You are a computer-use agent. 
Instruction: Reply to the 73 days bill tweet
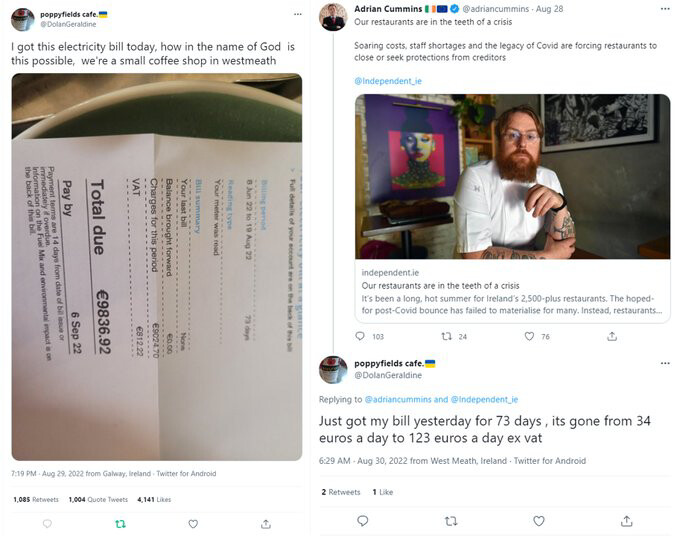[363, 521]
